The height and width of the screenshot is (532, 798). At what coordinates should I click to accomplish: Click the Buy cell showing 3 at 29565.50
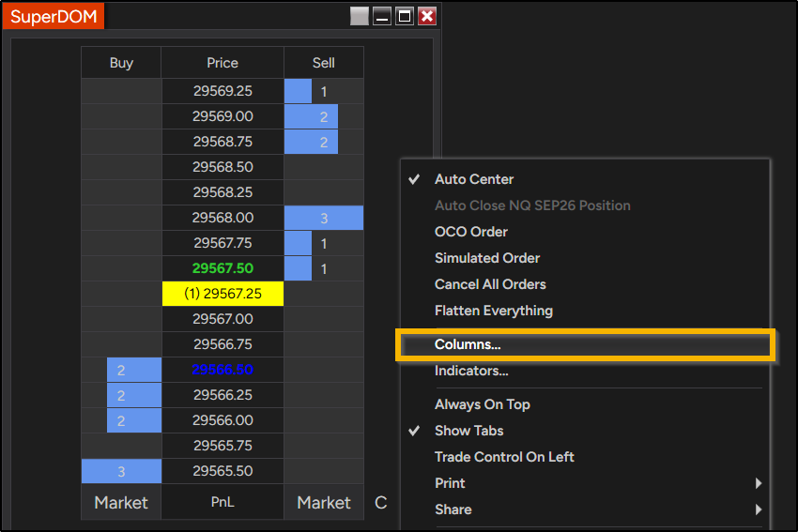tap(121, 471)
